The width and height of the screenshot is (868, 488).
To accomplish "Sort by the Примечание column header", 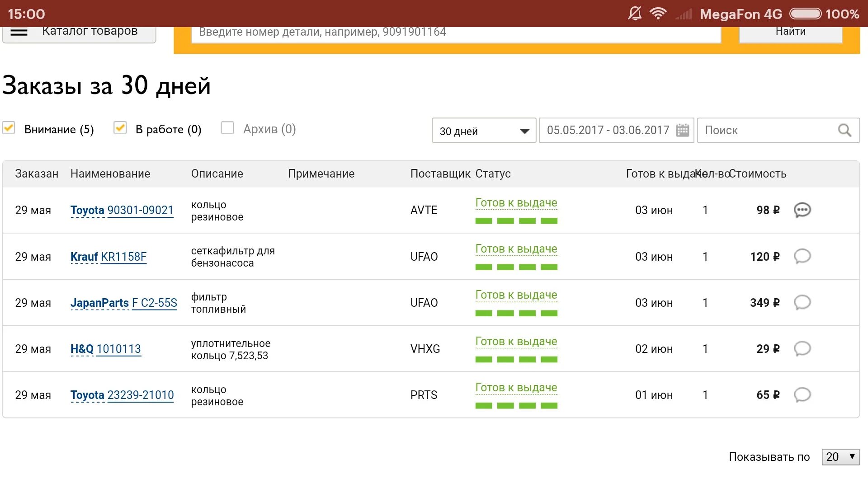I will point(321,174).
